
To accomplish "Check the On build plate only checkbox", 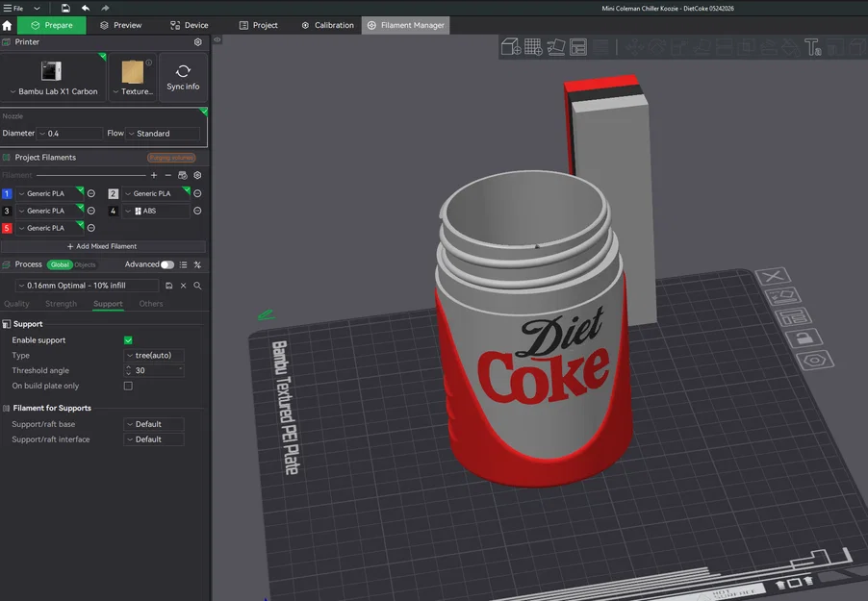I will tap(128, 386).
